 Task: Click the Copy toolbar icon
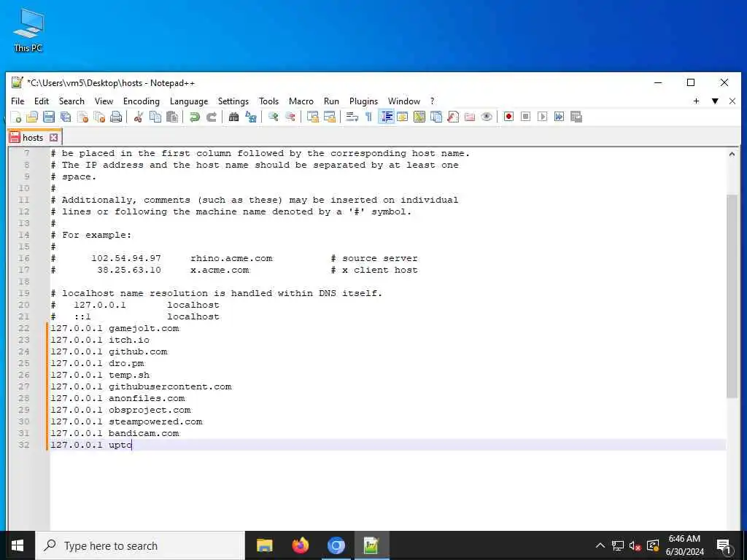click(x=155, y=117)
